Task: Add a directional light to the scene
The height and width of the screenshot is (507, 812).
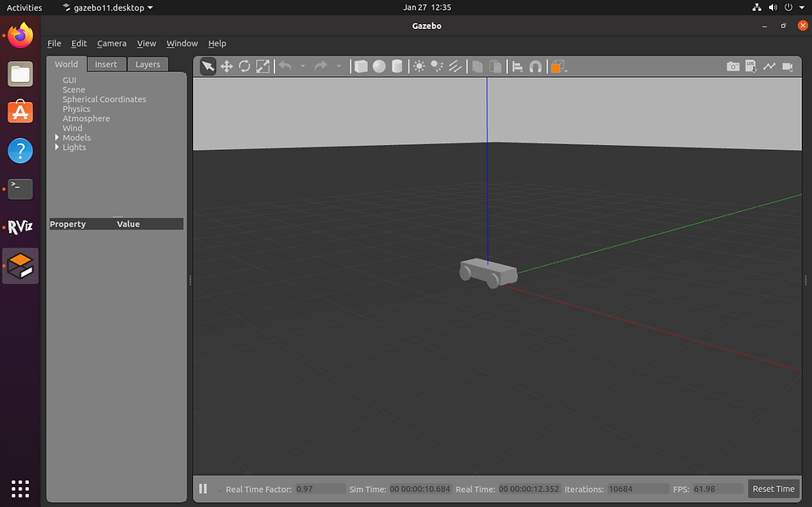Action: point(455,66)
